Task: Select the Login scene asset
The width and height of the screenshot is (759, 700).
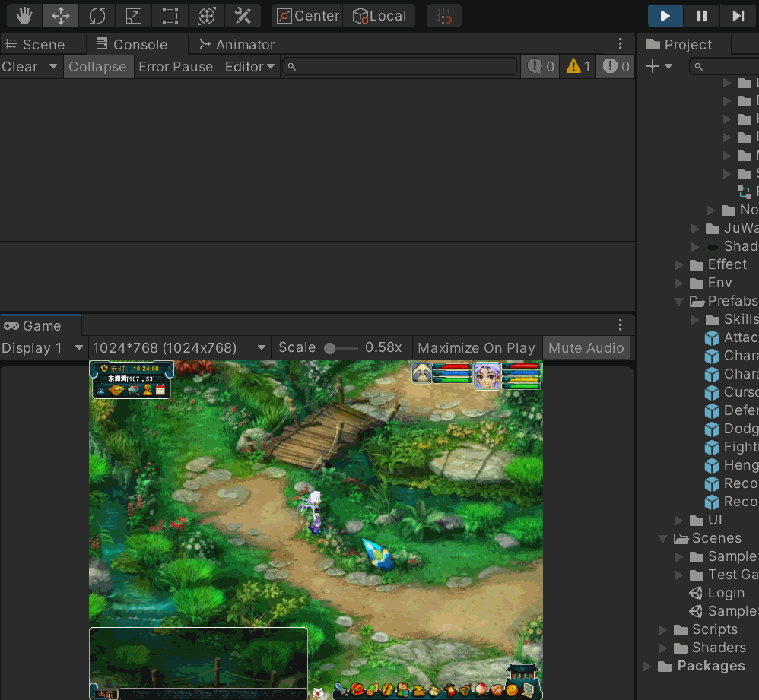Action: 717,593
